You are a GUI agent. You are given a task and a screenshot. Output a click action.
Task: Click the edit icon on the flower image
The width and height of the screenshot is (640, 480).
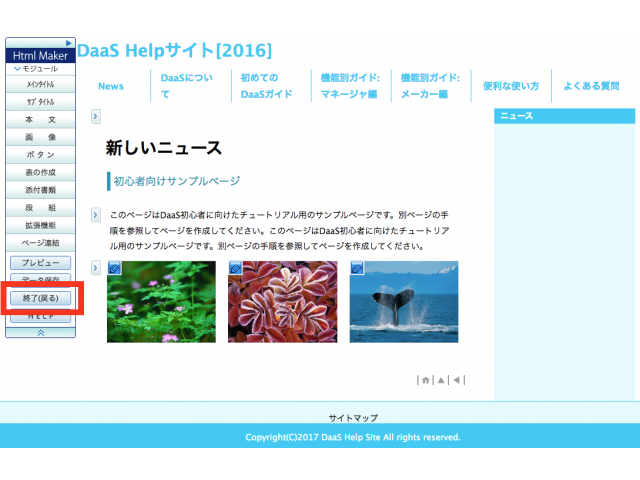(114, 268)
